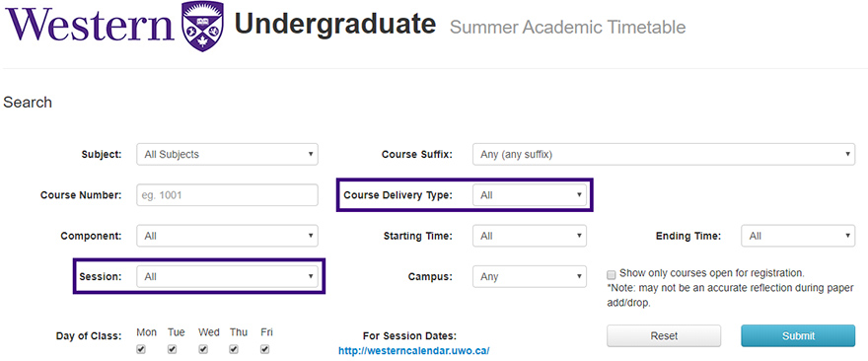Viewport: 868px width, 361px height.
Task: Expand the Course Suffix dropdown
Action: [x=664, y=155]
